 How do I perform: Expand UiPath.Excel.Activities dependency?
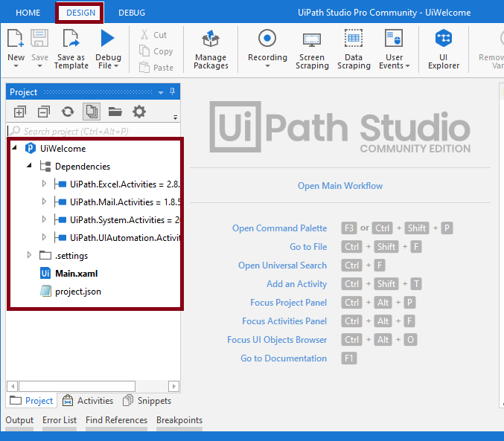click(45, 184)
